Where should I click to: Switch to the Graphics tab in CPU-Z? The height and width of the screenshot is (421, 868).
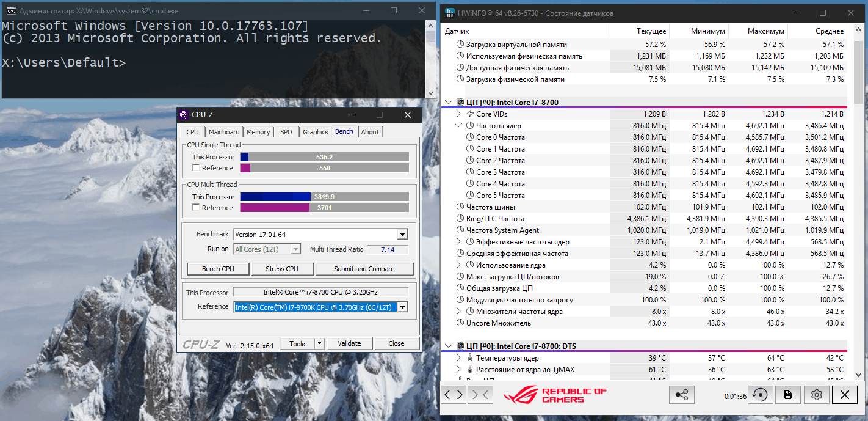point(316,132)
